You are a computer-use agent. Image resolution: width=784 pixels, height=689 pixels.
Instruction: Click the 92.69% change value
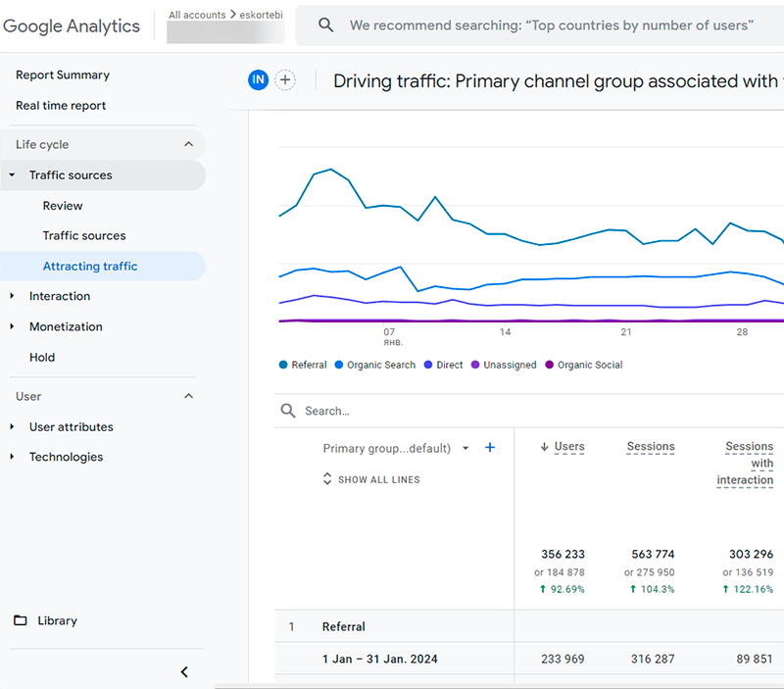567,589
